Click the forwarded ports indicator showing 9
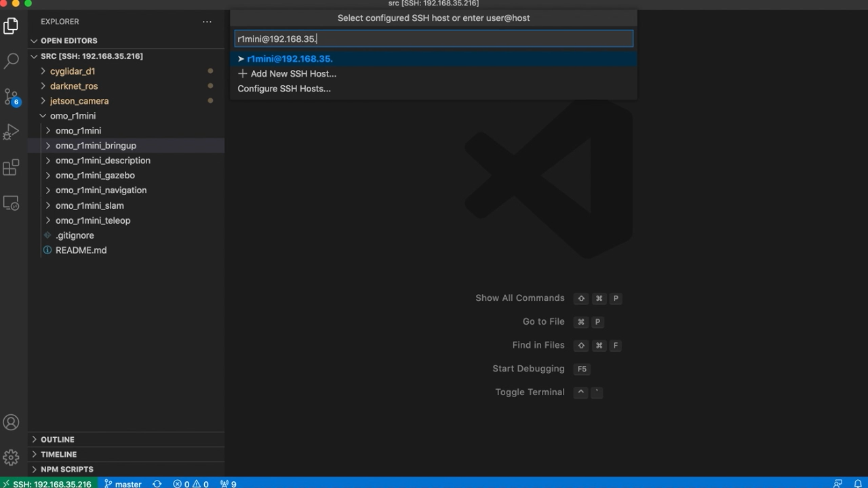 click(228, 483)
